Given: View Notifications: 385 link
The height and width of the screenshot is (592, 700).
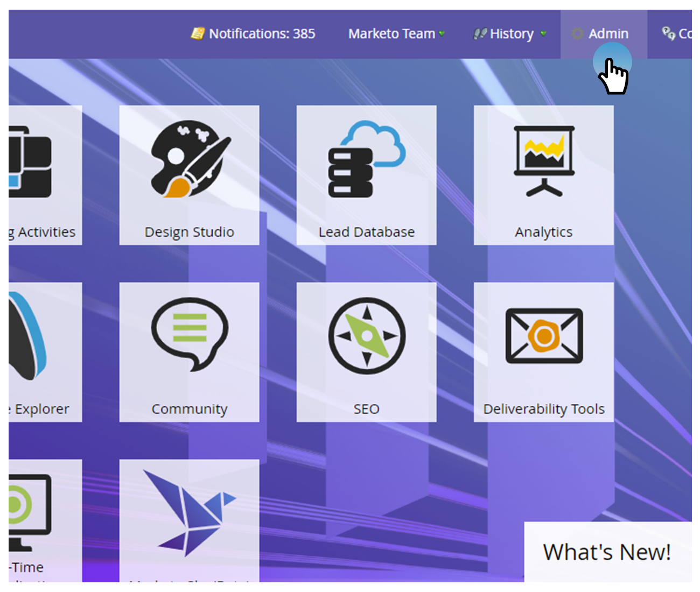Looking at the screenshot, I should coord(262,34).
